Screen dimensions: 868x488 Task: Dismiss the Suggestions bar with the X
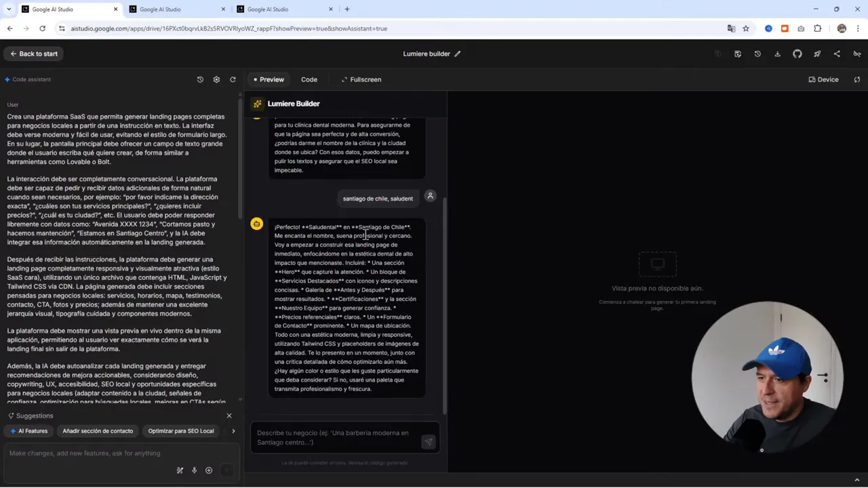coord(229,415)
